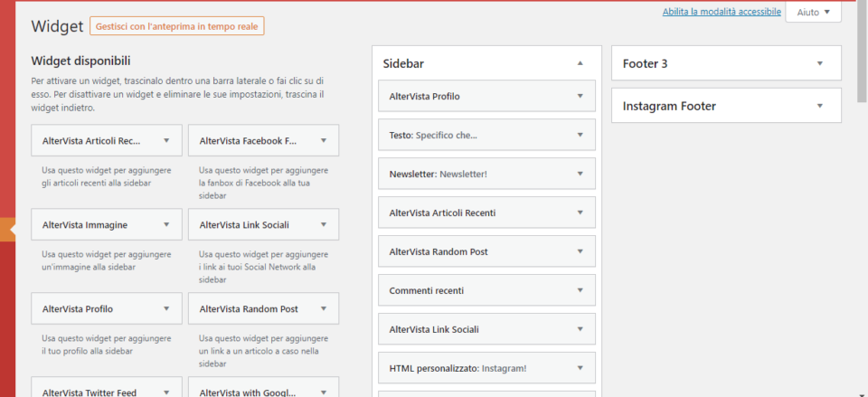
Task: Click the Abilita la modalità accessibile link
Action: click(722, 12)
